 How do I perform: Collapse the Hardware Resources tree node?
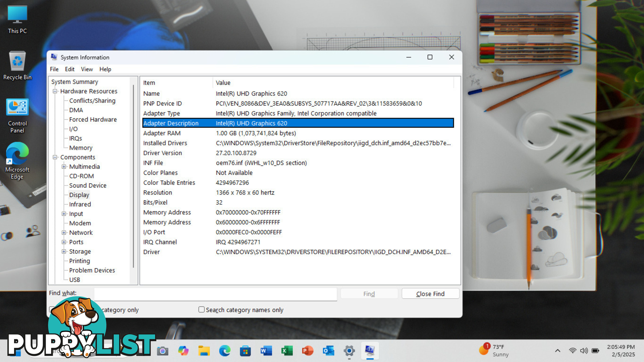click(x=55, y=91)
